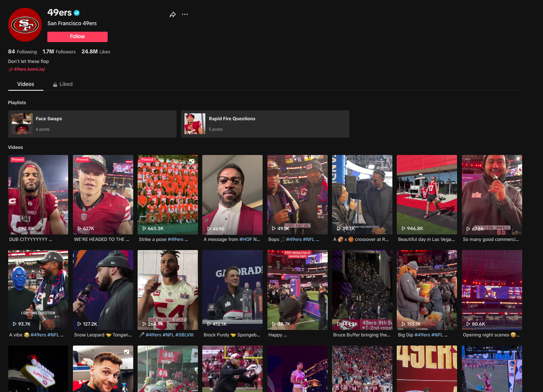
Task: View the 1.7M Followers list
Action: click(59, 52)
